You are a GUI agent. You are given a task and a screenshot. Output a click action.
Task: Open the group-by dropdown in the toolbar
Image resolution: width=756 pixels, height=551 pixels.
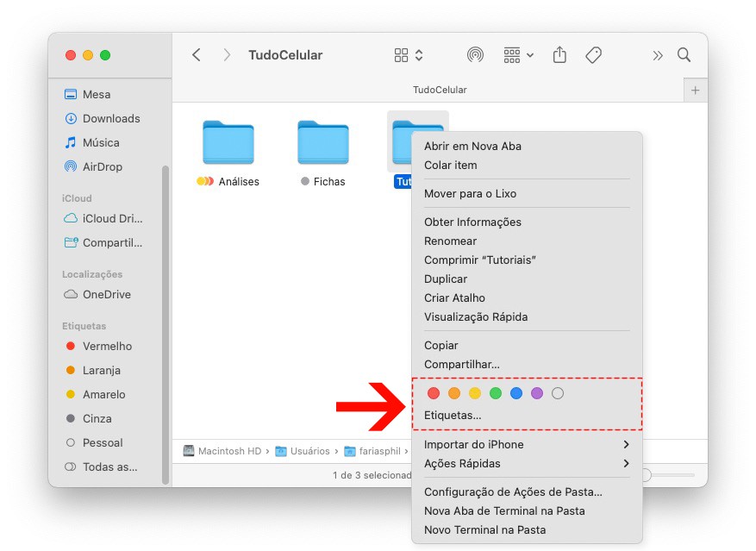[x=518, y=55]
